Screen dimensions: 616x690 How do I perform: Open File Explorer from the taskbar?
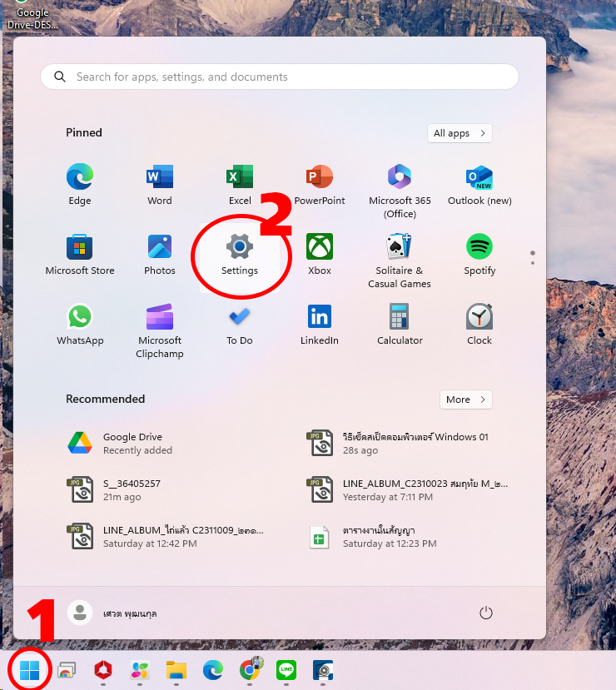176,670
